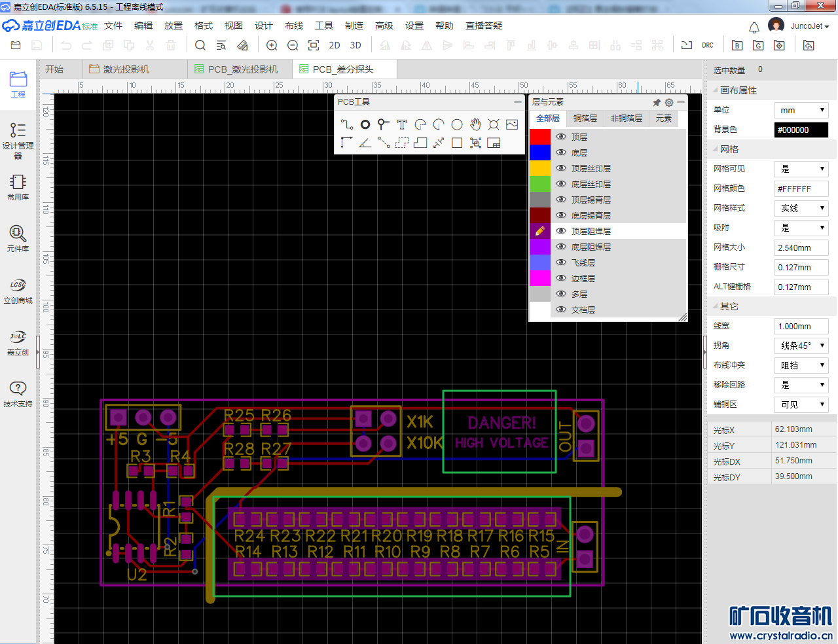This screenshot has width=838, height=644.
Task: Toggle visibility of 底层丝印层
Action: pos(561,184)
